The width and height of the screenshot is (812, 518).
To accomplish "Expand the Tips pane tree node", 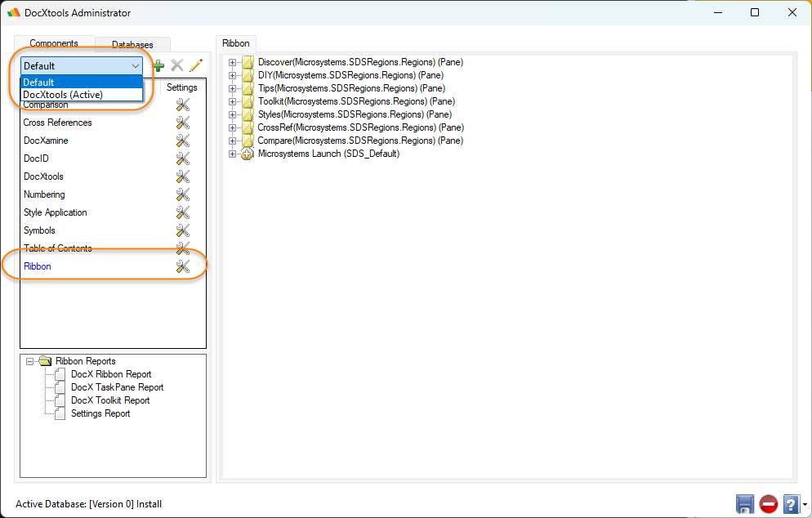I will (x=232, y=88).
